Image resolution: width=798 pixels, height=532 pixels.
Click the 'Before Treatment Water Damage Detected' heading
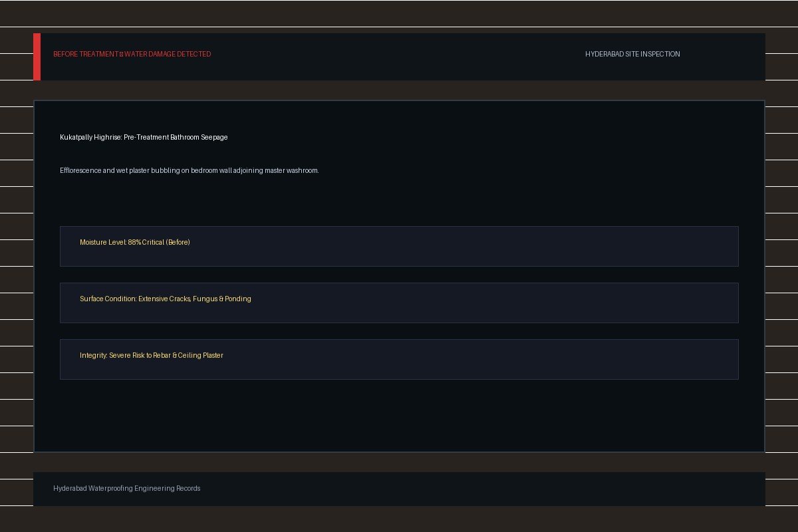132,54
